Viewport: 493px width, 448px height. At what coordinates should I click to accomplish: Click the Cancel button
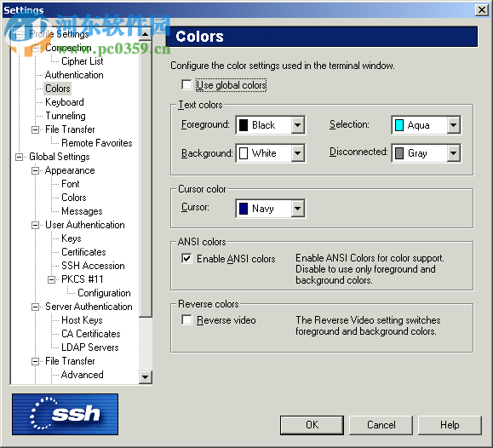point(381,425)
